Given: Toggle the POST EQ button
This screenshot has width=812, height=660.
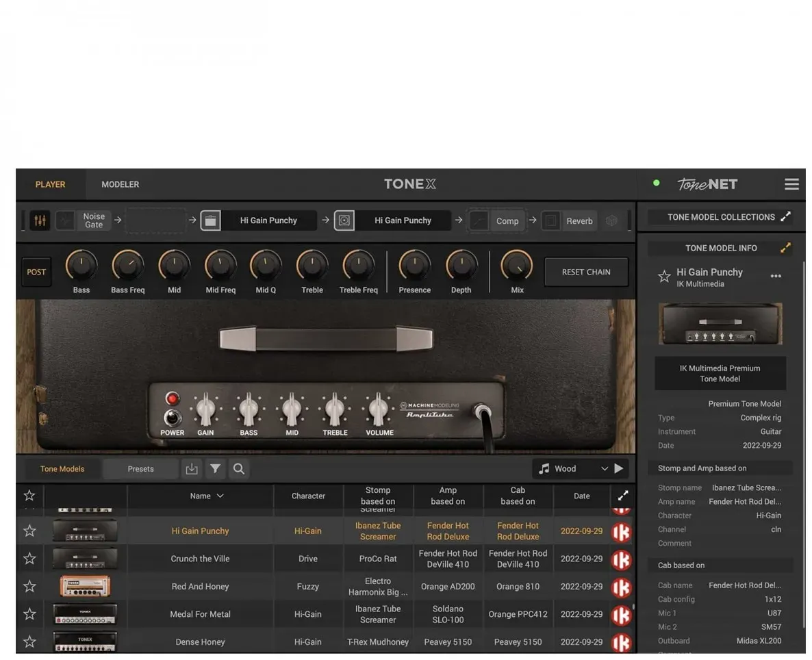Looking at the screenshot, I should pyautogui.click(x=36, y=272).
